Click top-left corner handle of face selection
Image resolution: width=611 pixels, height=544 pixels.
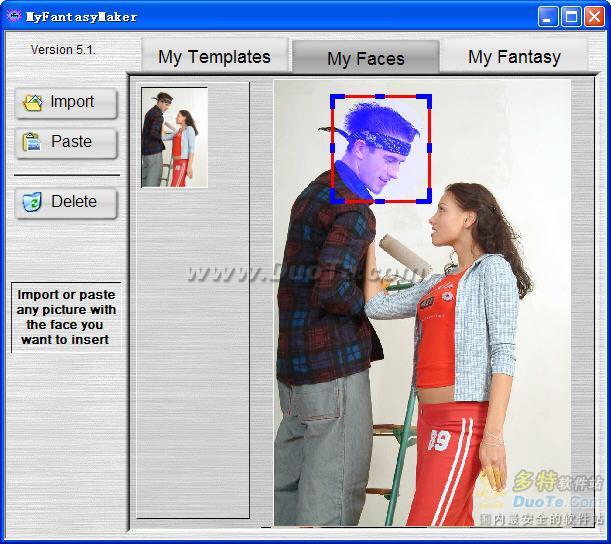(x=335, y=100)
